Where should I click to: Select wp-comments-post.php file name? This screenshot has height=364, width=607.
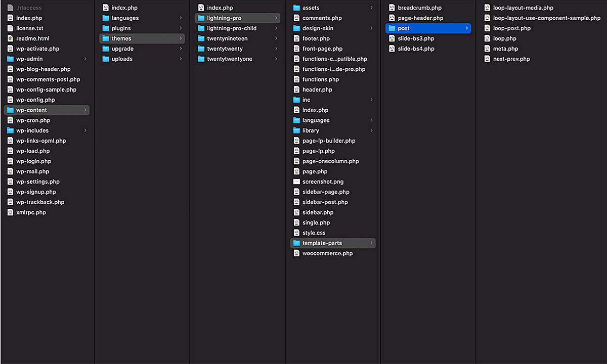[48, 79]
